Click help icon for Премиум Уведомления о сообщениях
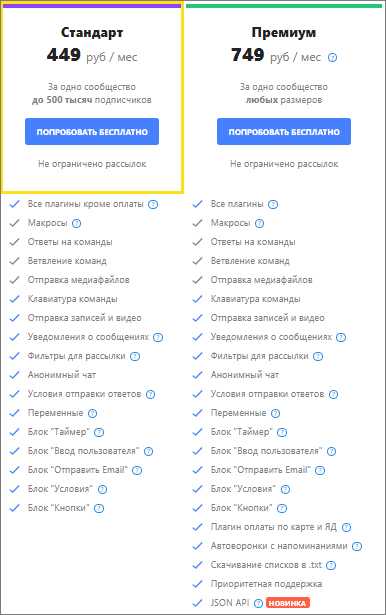Screen dimensions: 386x615 pyautogui.click(x=341, y=337)
